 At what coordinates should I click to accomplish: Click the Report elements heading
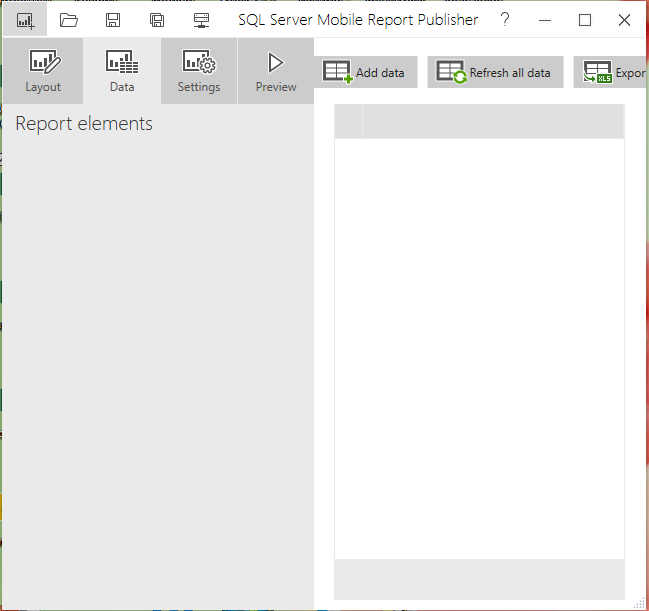point(84,124)
